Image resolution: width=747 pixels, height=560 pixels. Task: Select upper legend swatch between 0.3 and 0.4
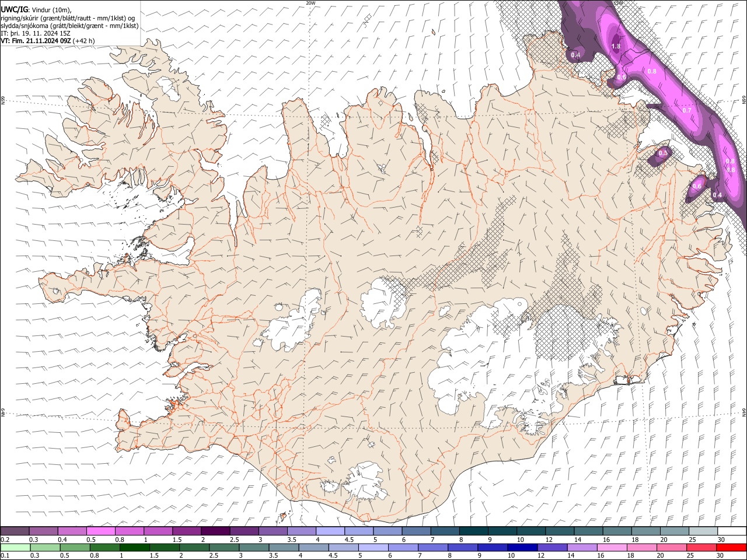(43, 531)
